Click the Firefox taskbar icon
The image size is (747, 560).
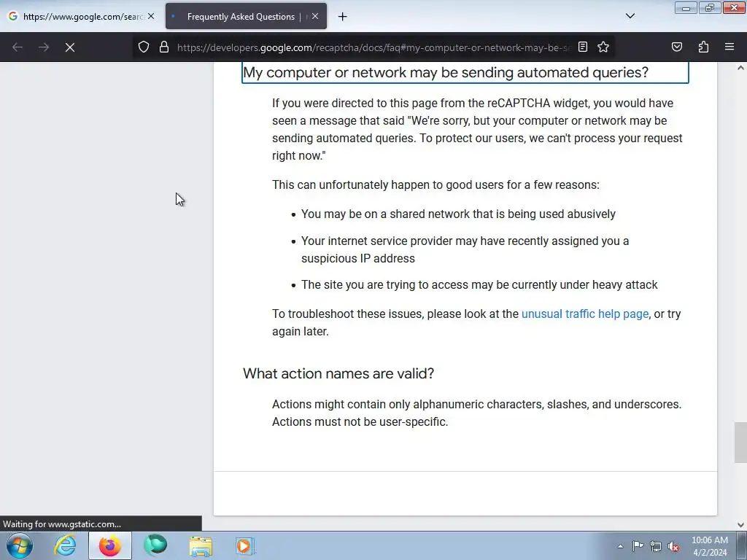[x=110, y=545]
